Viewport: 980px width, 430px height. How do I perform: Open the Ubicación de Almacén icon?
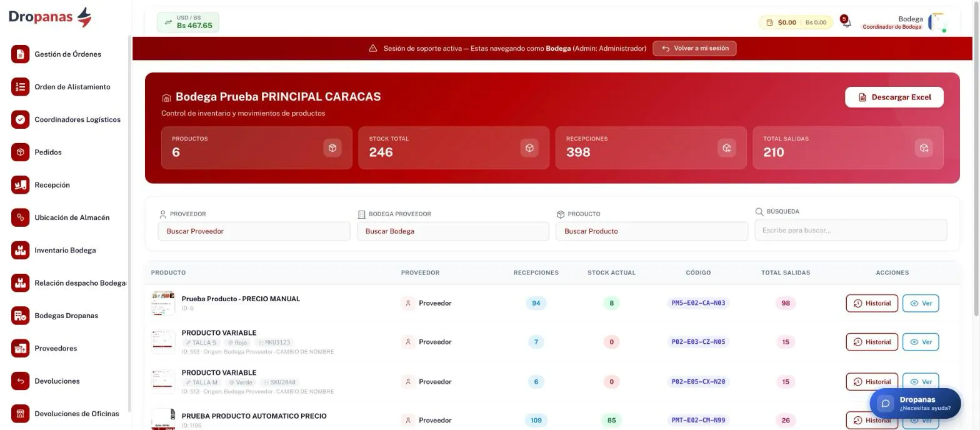pyautogui.click(x=20, y=217)
